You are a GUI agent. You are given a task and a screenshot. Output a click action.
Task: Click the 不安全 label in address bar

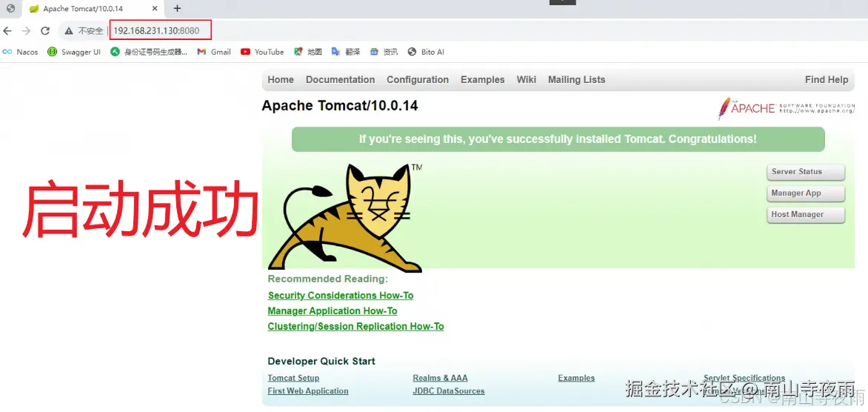pos(90,31)
